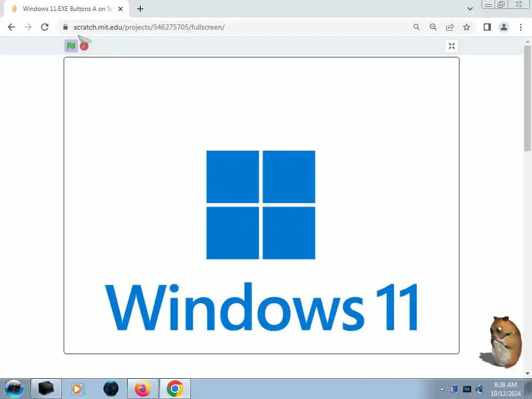Screen dimensions: 532x399
Task: Open the black box taskbar app
Action: tap(46, 389)
